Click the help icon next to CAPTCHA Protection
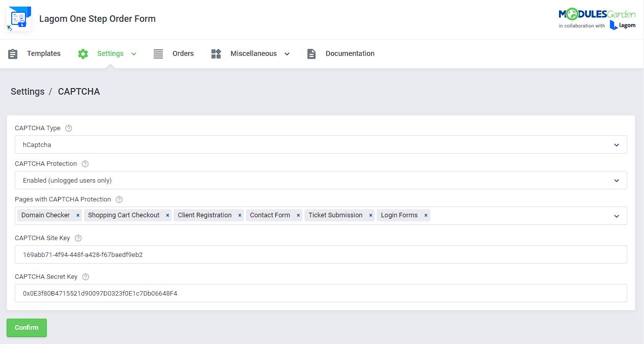 click(x=85, y=163)
